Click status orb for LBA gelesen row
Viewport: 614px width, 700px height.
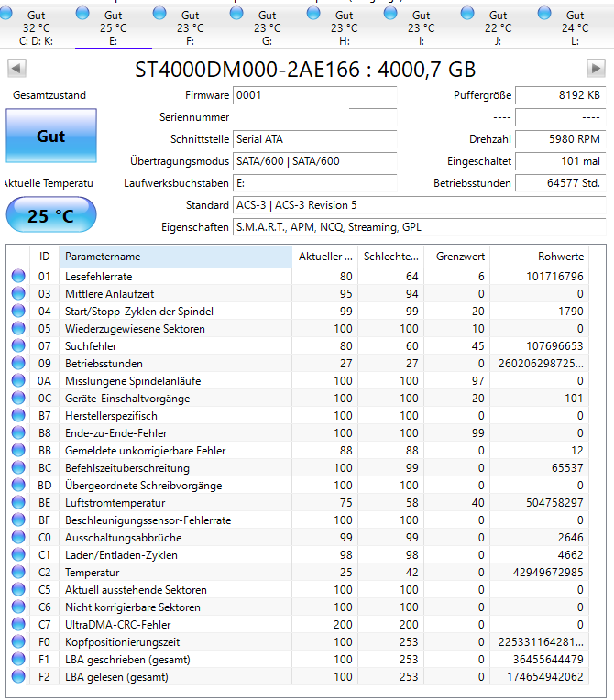click(18, 676)
